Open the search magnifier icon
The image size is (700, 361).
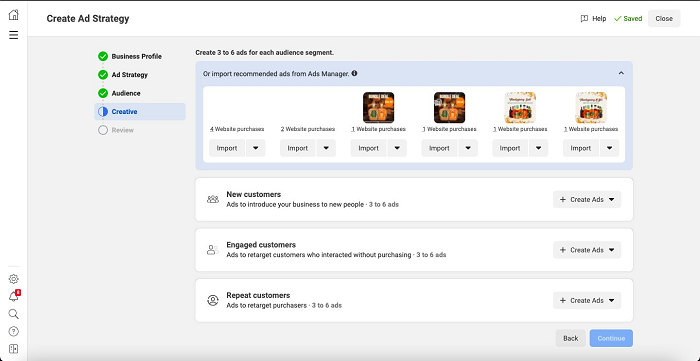[13, 314]
